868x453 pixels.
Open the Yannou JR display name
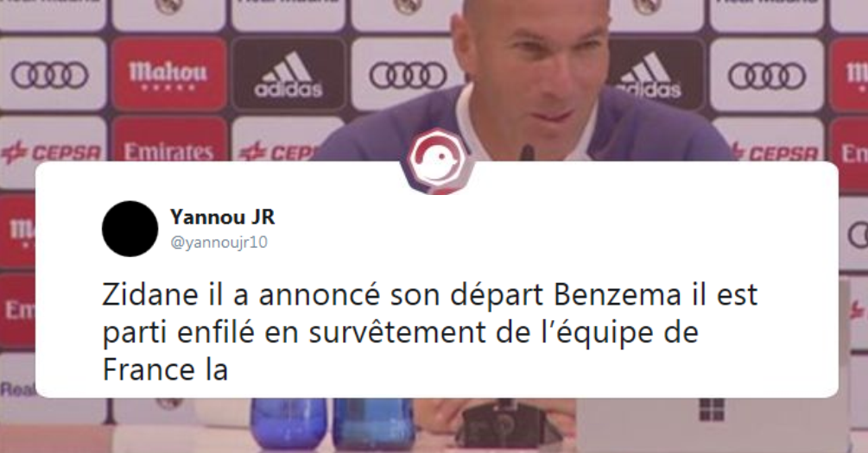tap(223, 217)
